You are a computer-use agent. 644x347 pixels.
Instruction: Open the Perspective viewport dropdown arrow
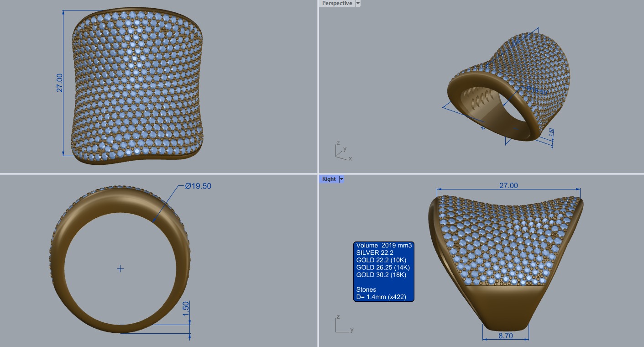pos(358,3)
